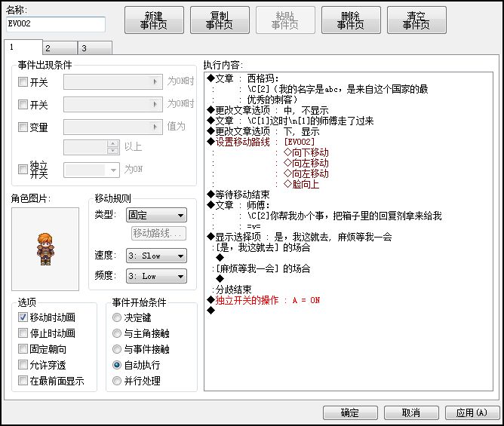Click the 清空事件页 button
Viewport: 504px width, 426px height.
coord(416,20)
